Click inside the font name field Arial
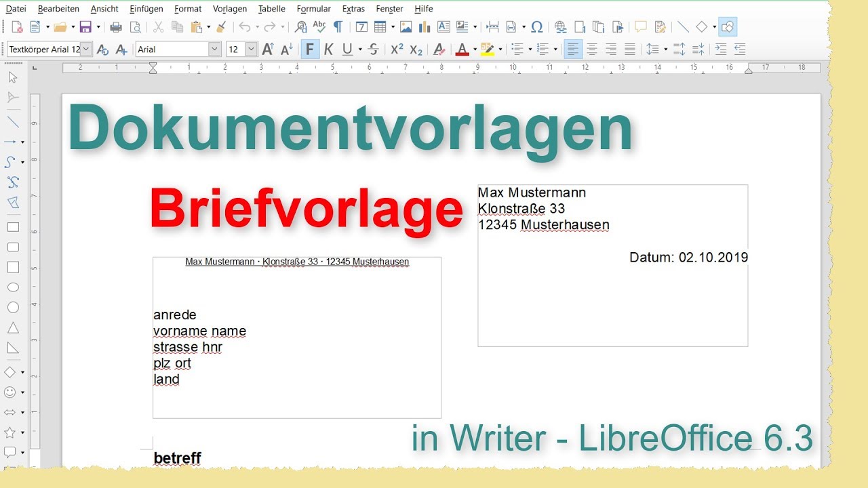The image size is (868, 488). [x=172, y=49]
